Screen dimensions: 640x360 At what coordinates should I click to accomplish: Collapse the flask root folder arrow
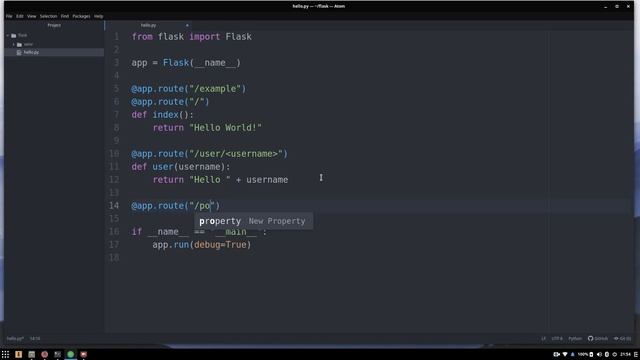8,36
